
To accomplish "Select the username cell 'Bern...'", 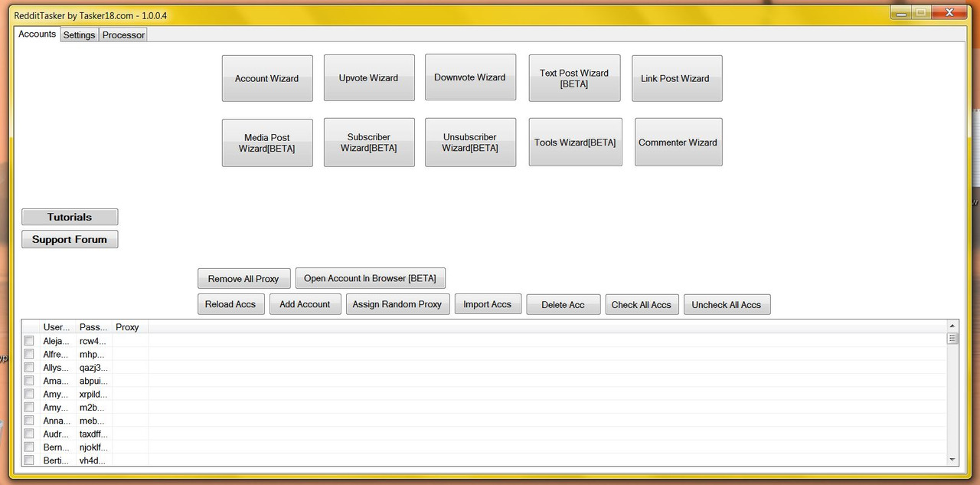I will click(56, 447).
